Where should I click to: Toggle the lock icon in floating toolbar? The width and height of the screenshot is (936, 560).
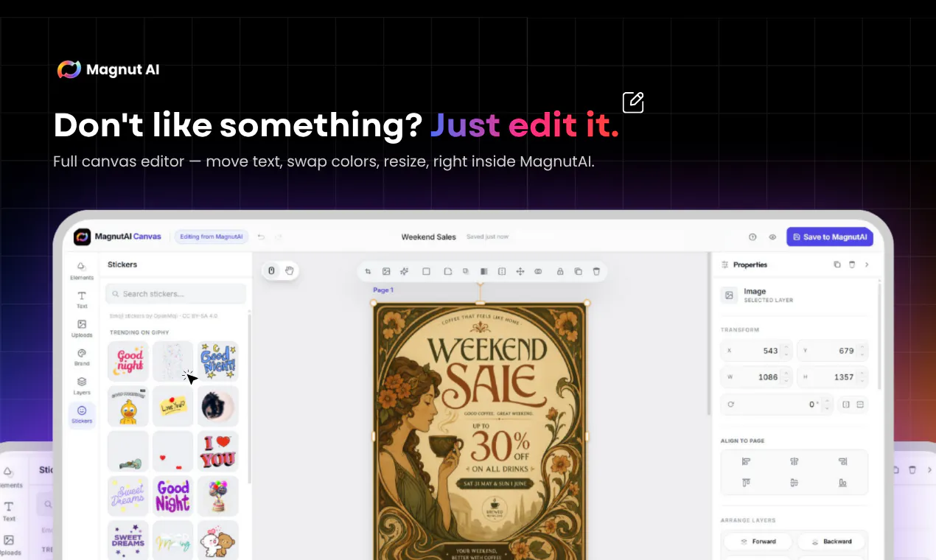coord(560,271)
